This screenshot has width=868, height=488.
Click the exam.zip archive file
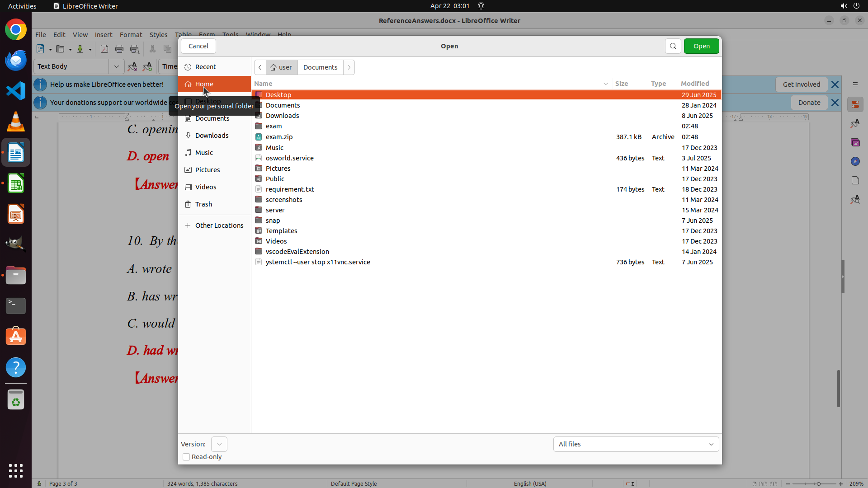(279, 137)
